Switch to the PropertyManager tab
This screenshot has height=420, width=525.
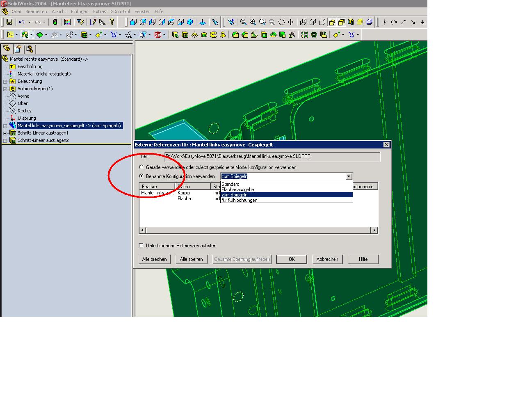pyautogui.click(x=18, y=49)
